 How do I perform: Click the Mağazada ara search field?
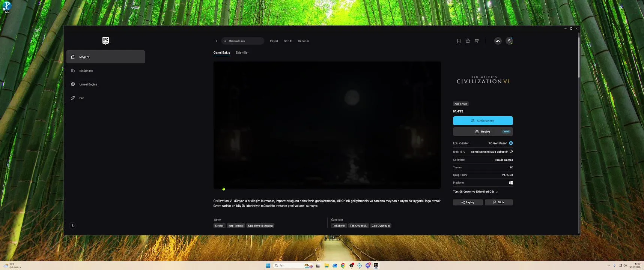coord(243,41)
